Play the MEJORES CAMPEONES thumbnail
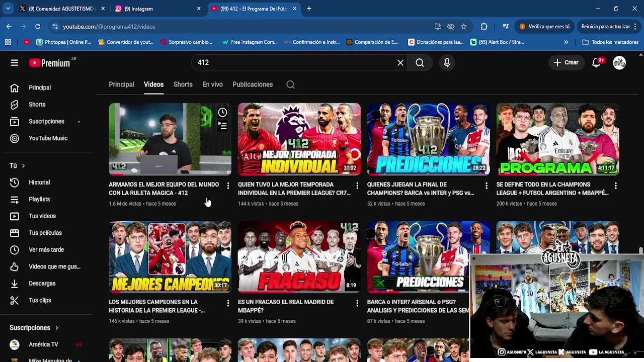 (170, 256)
